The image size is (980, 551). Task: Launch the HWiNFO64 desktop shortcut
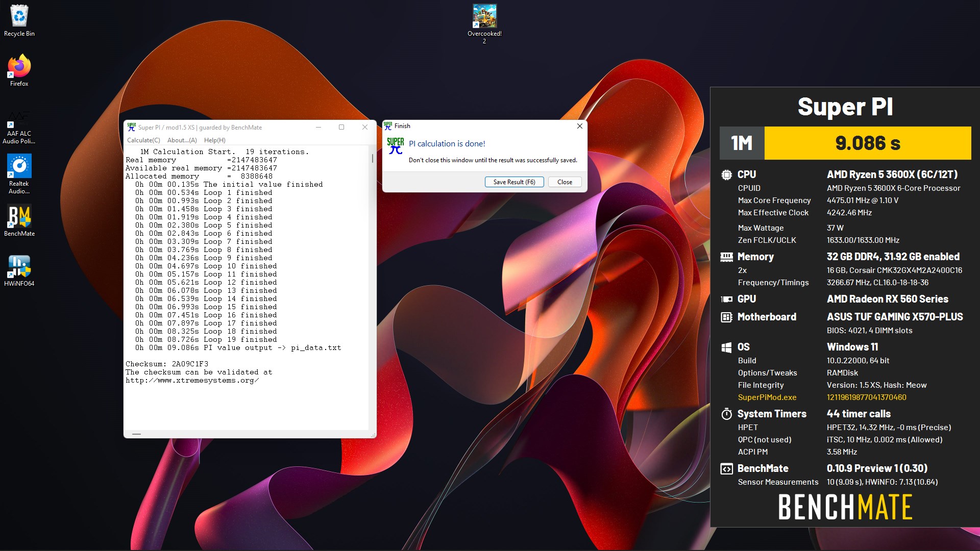[19, 270]
